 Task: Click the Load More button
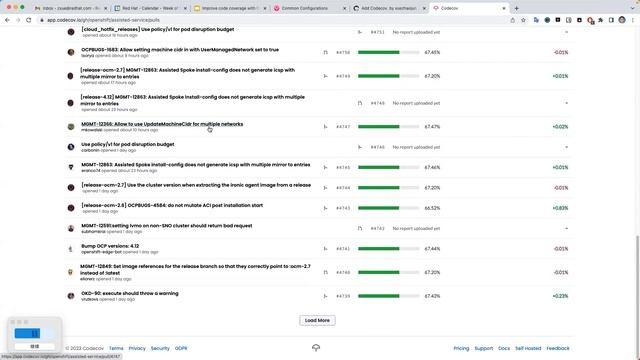317,320
